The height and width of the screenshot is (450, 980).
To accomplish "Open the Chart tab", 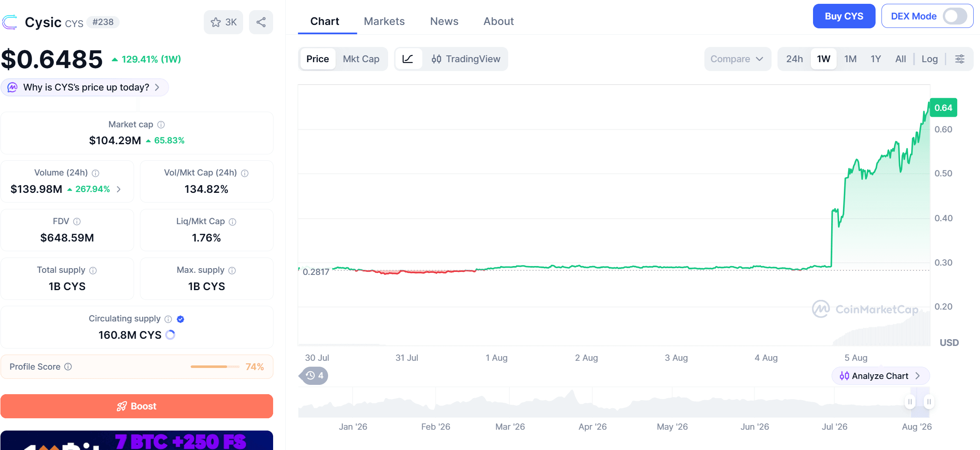I will tap(325, 21).
